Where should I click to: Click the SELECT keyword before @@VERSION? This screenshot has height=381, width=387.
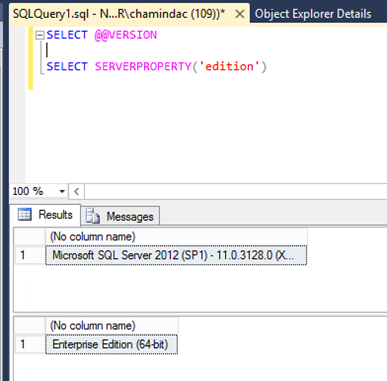[67, 35]
